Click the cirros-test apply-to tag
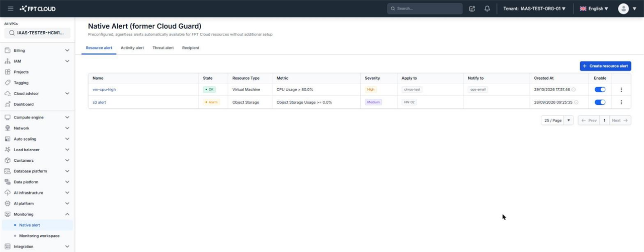The height and width of the screenshot is (252, 644). click(x=412, y=90)
